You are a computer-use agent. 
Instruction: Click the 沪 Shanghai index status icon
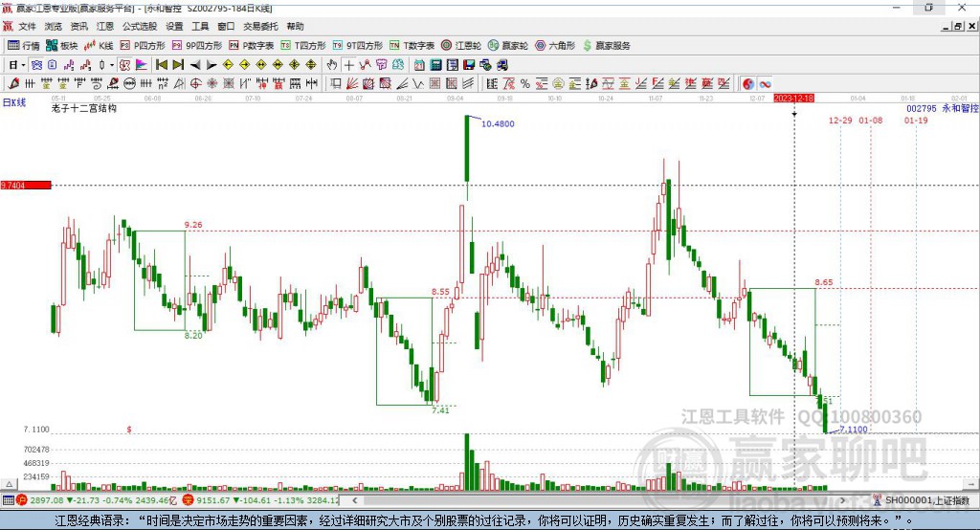pos(22,500)
